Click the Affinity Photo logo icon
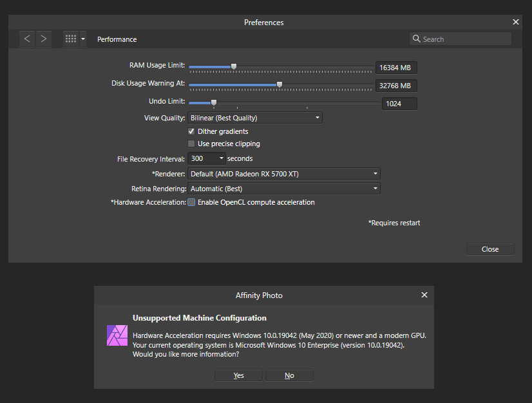This screenshot has width=532, height=403. 117,335
